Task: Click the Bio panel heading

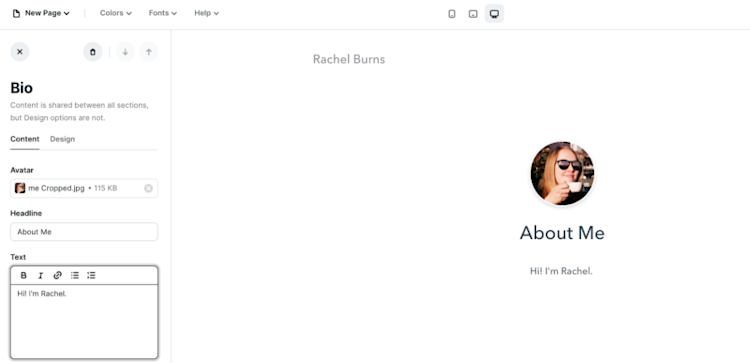Action: click(x=22, y=88)
